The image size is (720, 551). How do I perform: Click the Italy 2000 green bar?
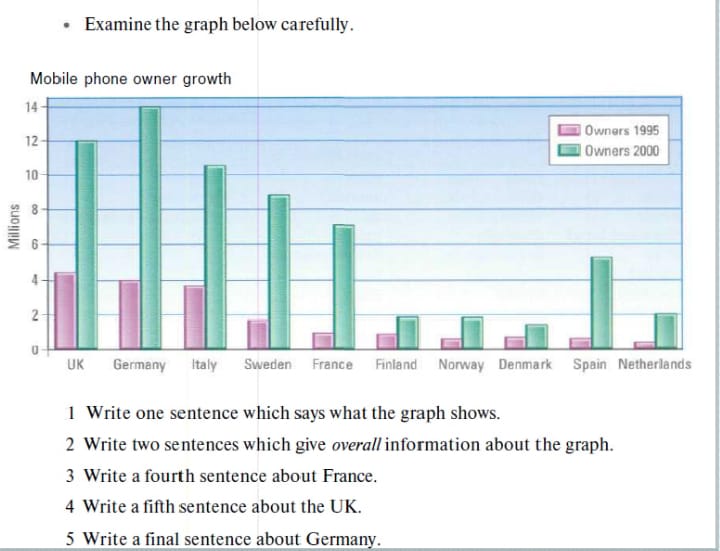(215, 255)
